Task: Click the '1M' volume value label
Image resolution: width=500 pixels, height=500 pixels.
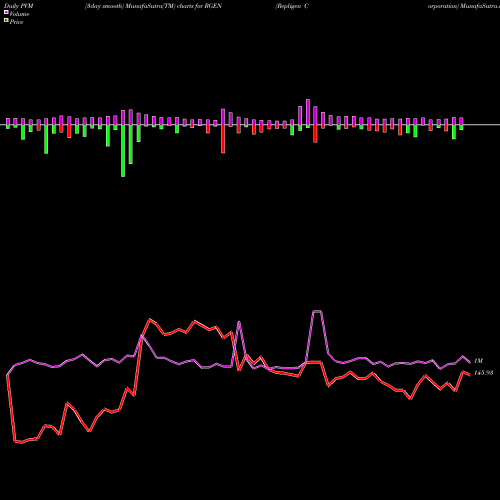Action: (x=478, y=361)
